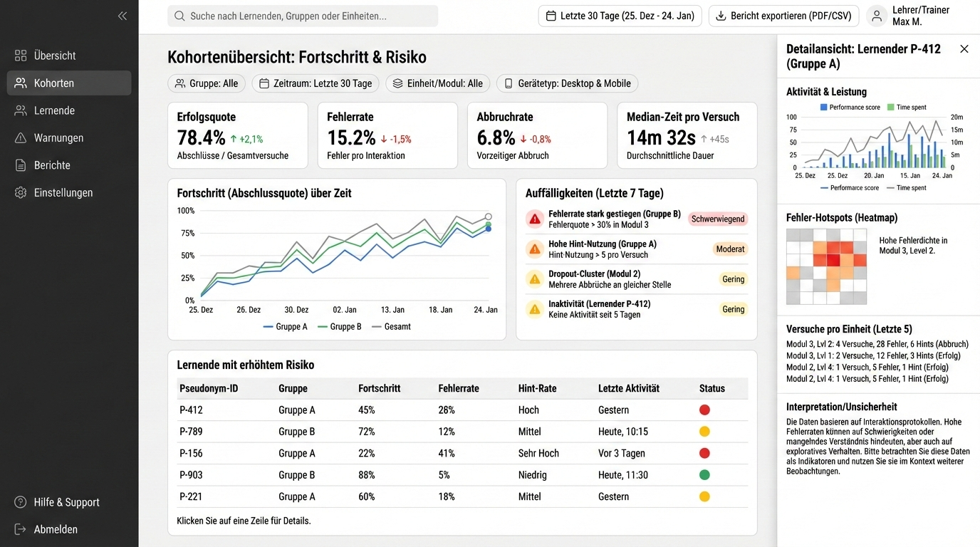This screenshot has height=547, width=980.
Task: Click Bericht exportieren (PDF/CSV) button
Action: pyautogui.click(x=783, y=16)
